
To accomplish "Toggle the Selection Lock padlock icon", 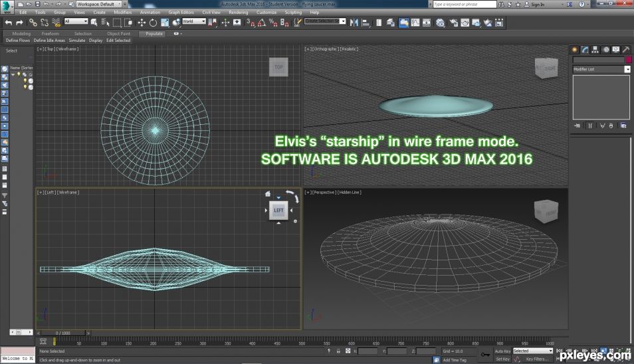I will pyautogui.click(x=338, y=351).
